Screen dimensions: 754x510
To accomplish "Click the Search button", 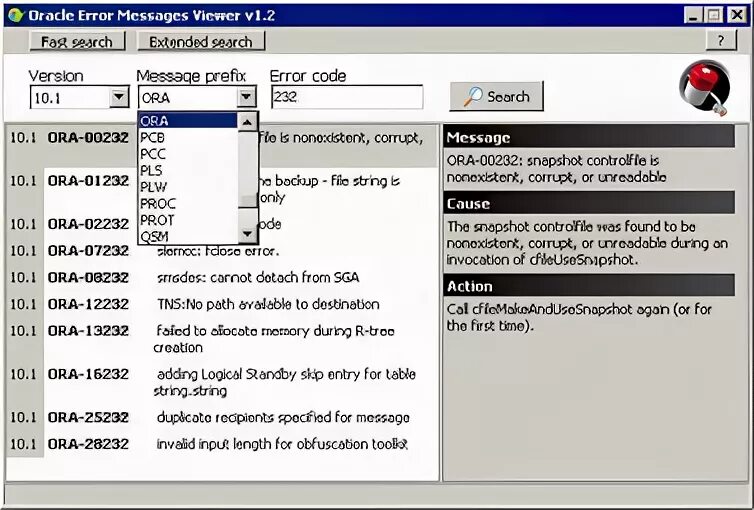I will click(x=497, y=96).
